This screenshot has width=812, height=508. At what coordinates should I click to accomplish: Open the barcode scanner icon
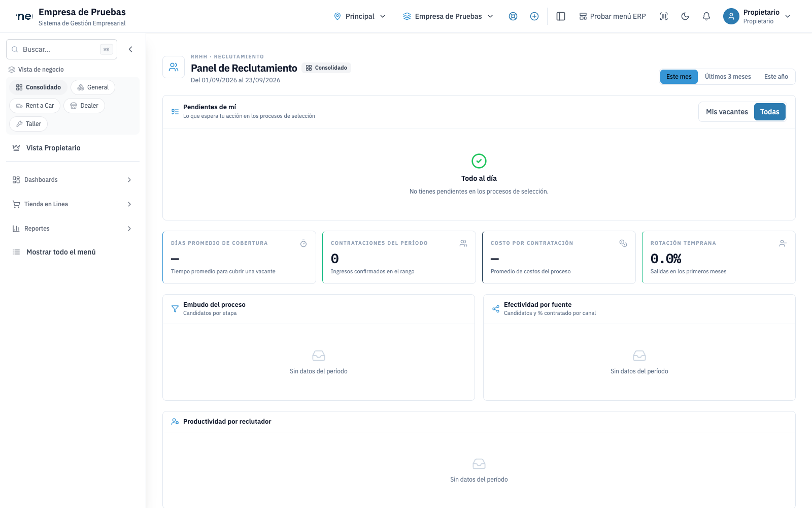(x=664, y=16)
